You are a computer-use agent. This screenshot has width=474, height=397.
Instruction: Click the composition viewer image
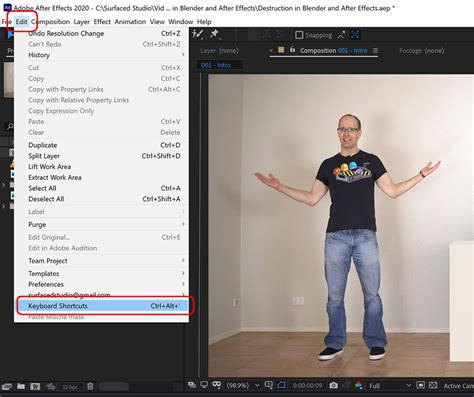coord(341,225)
